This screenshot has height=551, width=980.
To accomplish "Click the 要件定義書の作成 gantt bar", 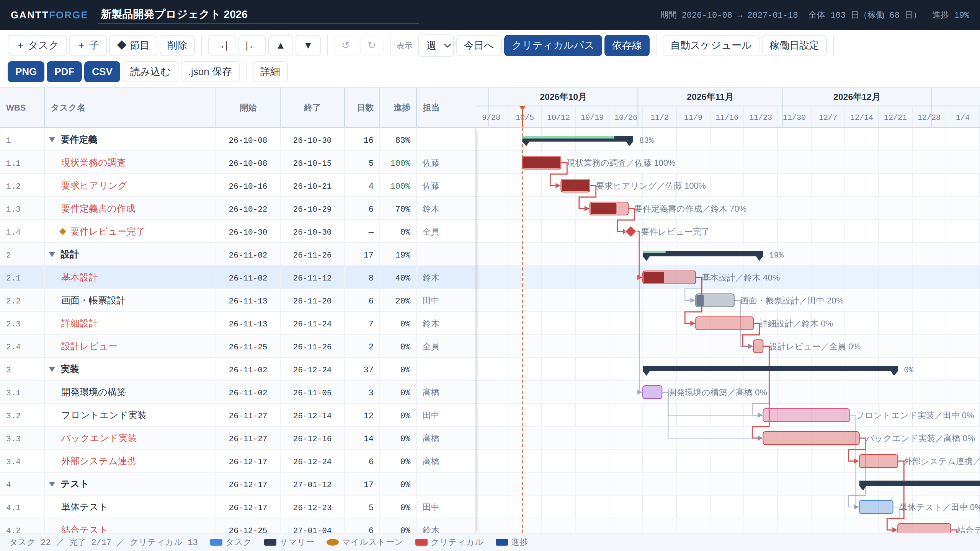I will click(x=609, y=209).
